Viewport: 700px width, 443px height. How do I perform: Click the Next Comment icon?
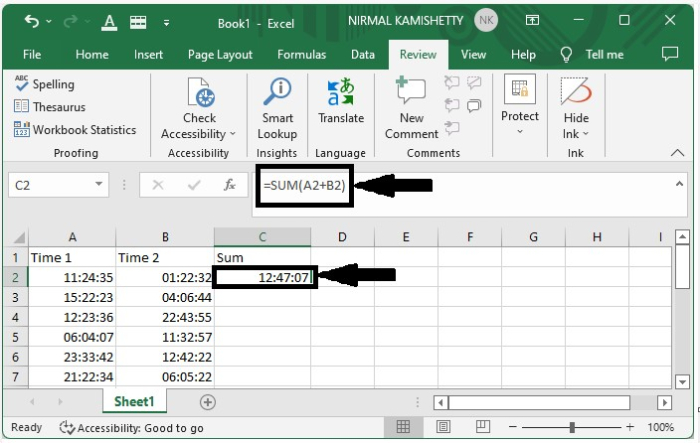click(x=452, y=128)
